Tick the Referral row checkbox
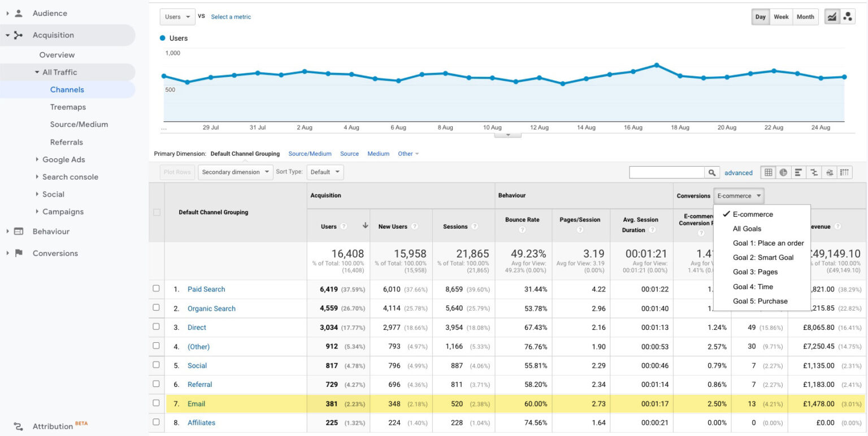 (156, 384)
